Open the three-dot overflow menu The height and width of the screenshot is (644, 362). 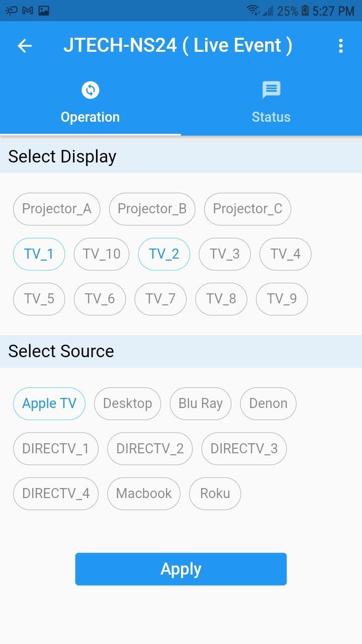pyautogui.click(x=341, y=46)
